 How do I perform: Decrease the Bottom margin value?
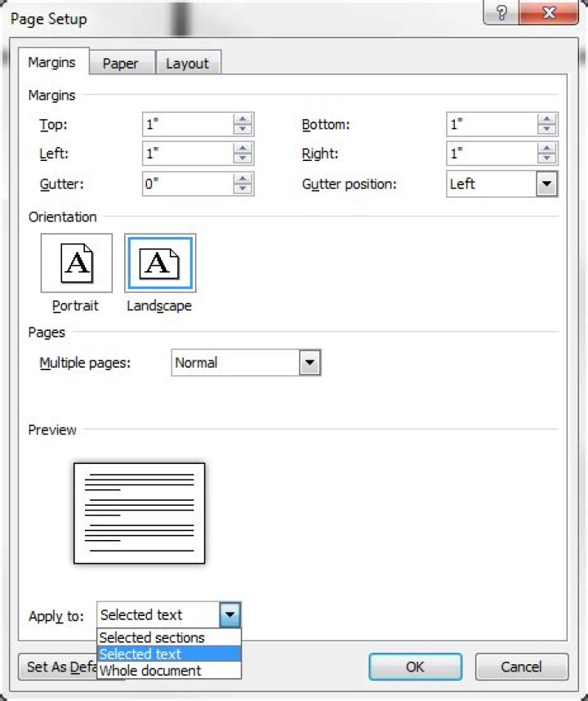pyautogui.click(x=546, y=129)
